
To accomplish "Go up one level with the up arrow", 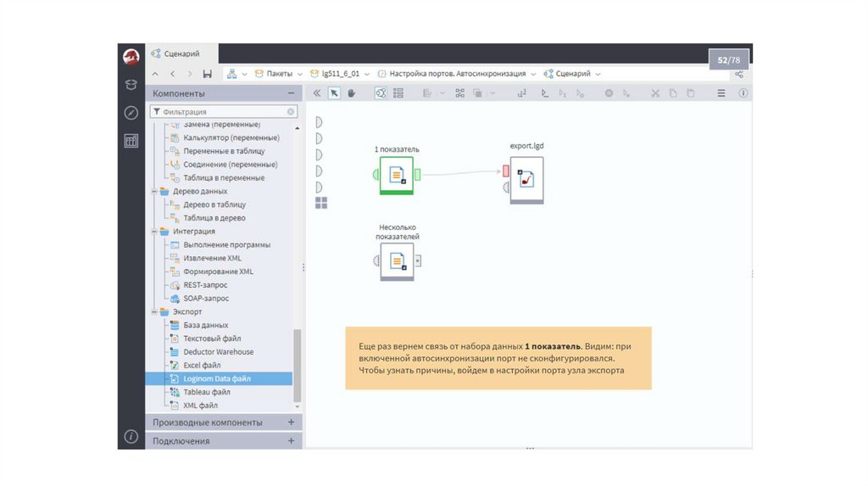I will pos(156,74).
